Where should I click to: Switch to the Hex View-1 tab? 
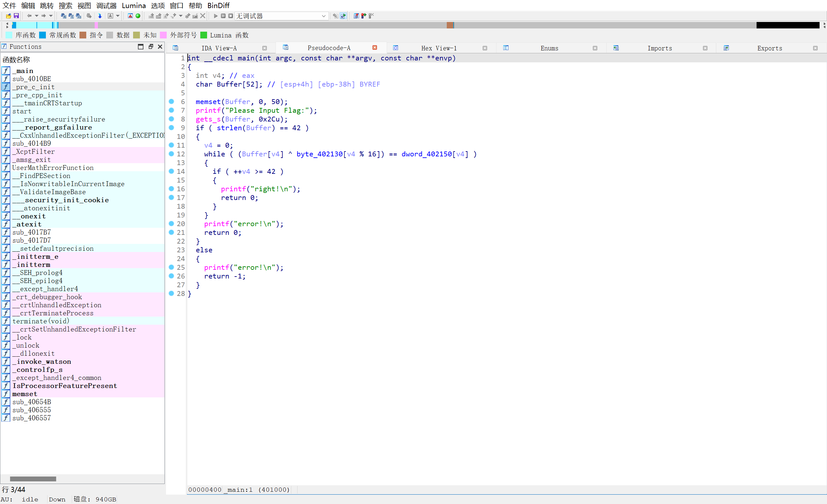click(x=439, y=48)
